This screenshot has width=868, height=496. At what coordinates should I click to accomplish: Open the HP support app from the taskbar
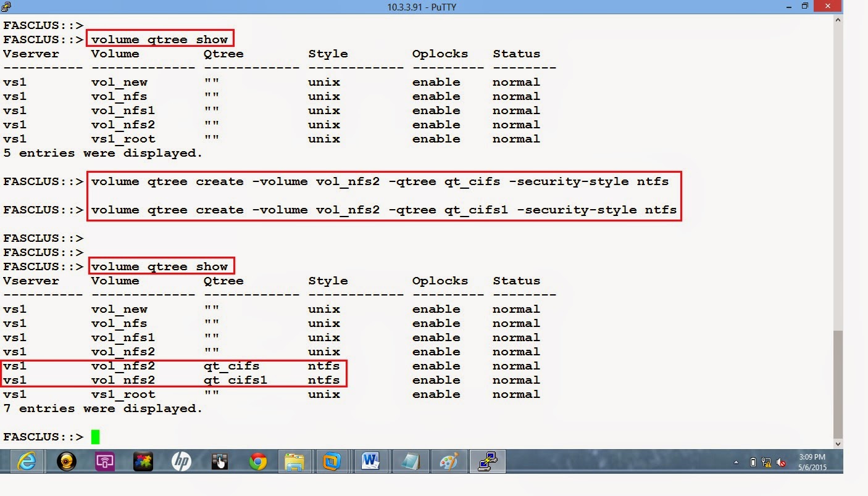click(x=181, y=461)
